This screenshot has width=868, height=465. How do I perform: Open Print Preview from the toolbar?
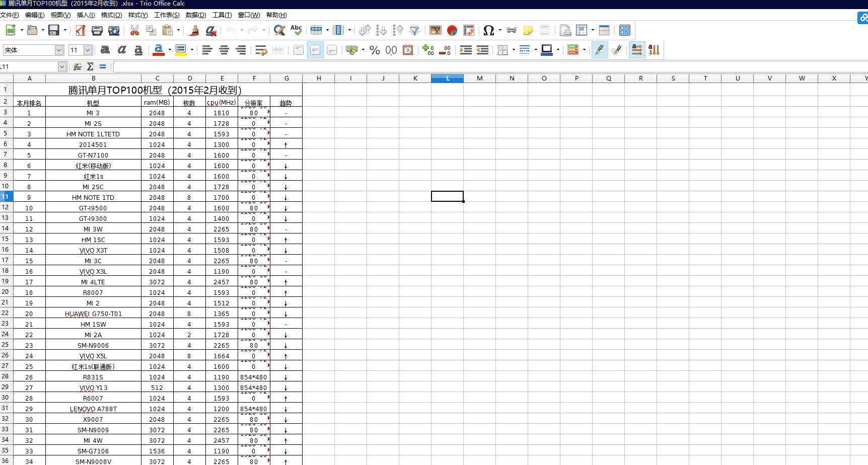pyautogui.click(x=114, y=30)
